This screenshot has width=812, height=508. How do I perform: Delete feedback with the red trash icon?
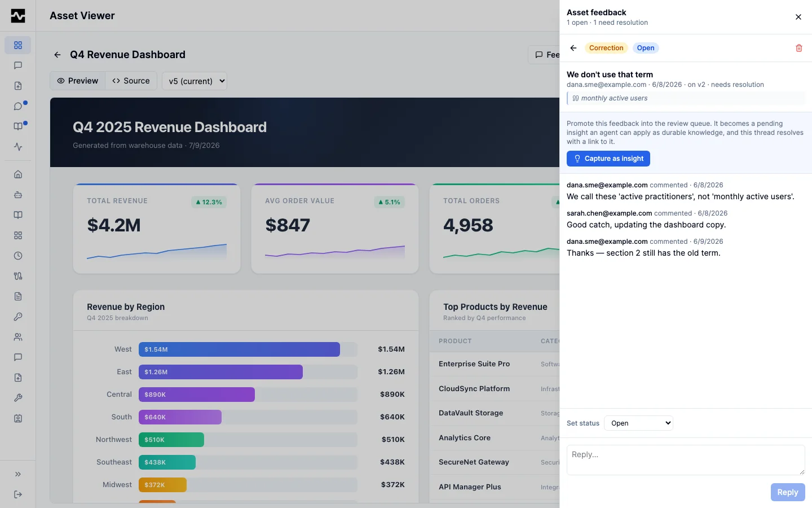coord(798,48)
